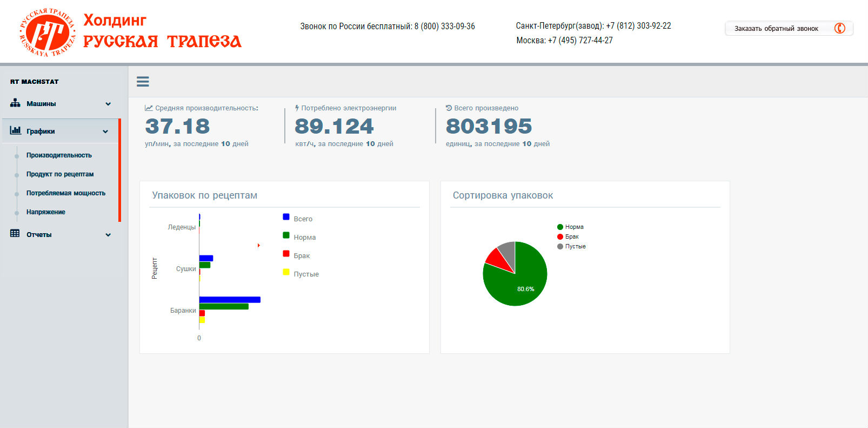
Task: Open the Продукт по рецептам link
Action: 60,174
